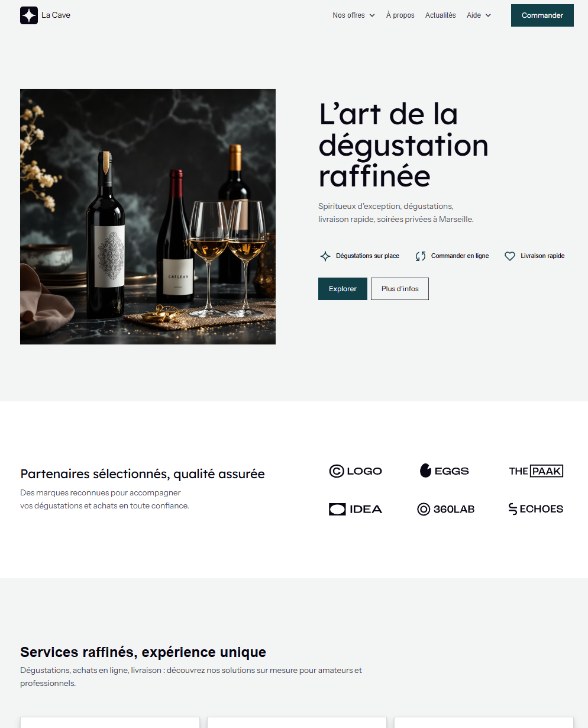Click the refresh arrows icon beside Commander en ligne
The height and width of the screenshot is (728, 588).
421,256
